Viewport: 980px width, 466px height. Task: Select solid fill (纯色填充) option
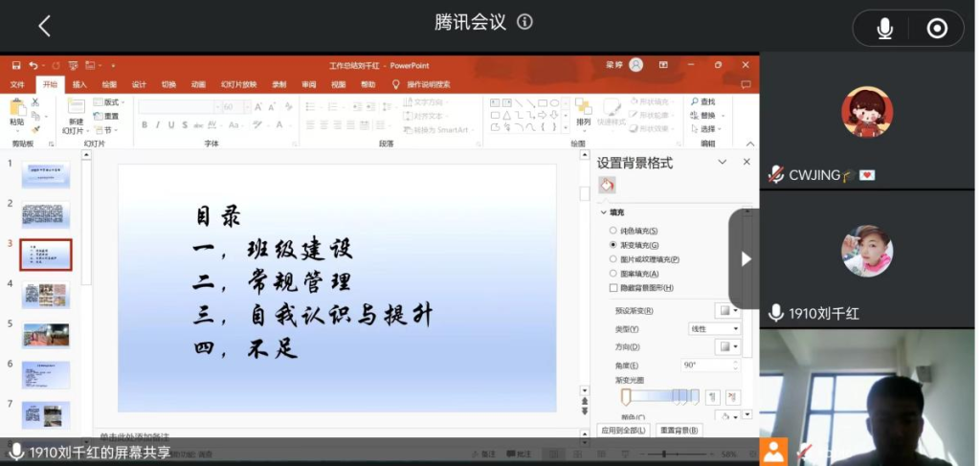click(x=613, y=231)
